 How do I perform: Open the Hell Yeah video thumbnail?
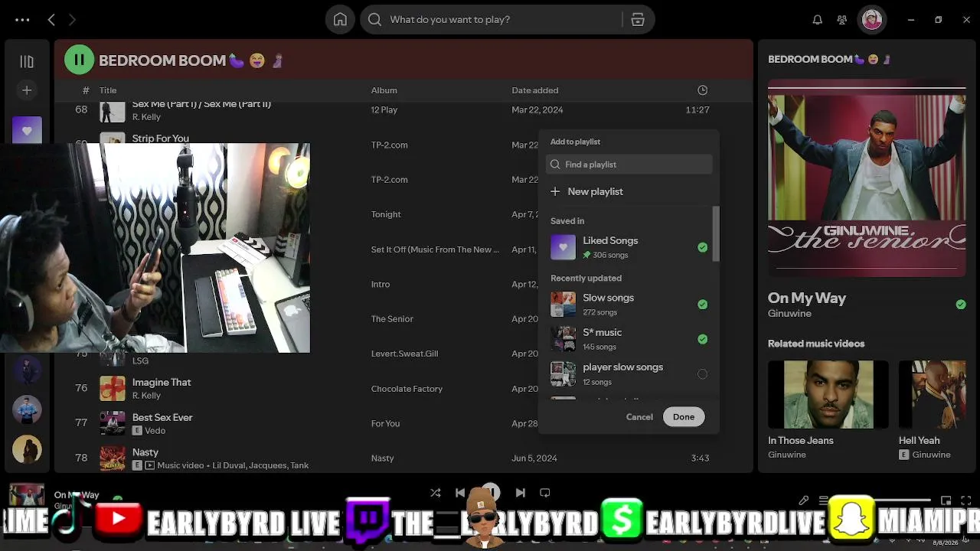[933, 394]
